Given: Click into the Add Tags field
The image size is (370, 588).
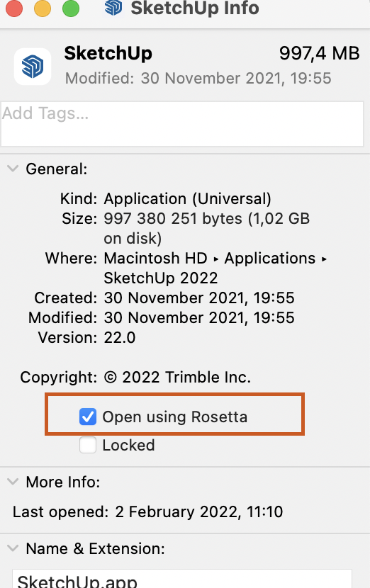Looking at the screenshot, I should pos(182,124).
